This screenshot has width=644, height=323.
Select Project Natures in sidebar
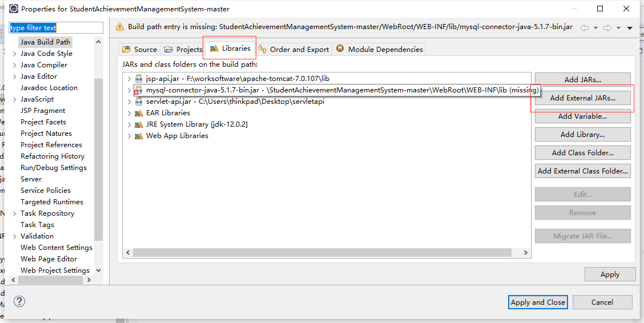pos(46,134)
